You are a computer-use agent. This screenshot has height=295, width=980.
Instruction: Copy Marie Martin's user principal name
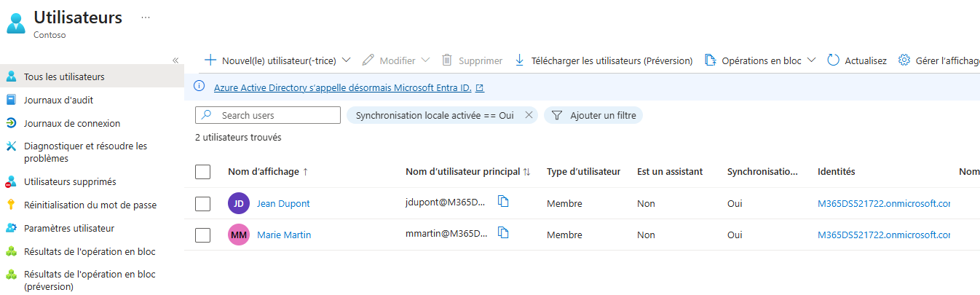point(503,233)
